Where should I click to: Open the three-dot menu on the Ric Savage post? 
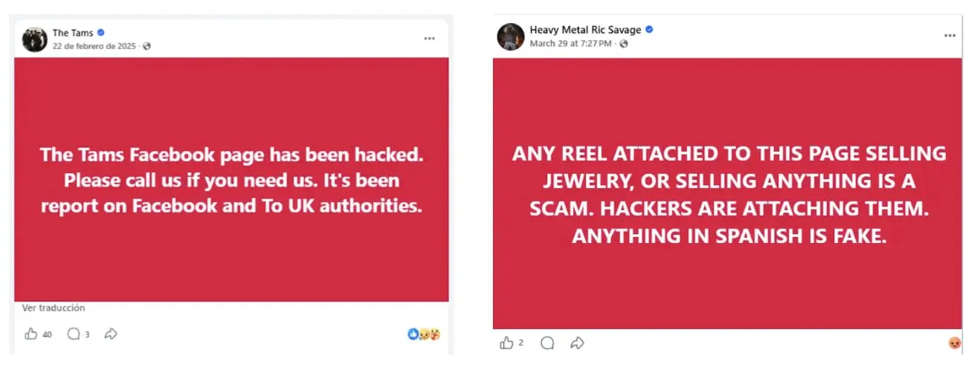950,36
